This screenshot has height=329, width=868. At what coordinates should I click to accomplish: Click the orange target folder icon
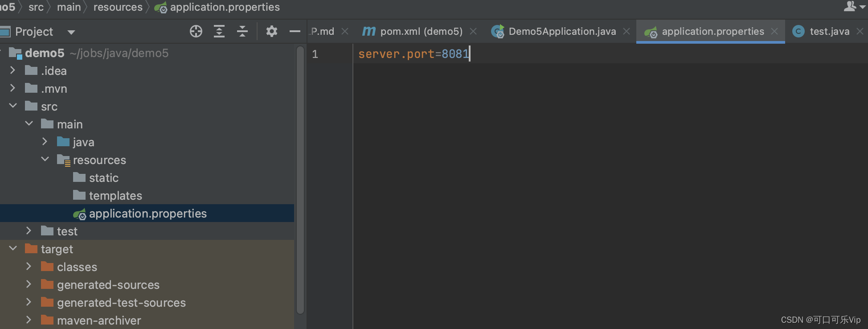[x=31, y=249]
